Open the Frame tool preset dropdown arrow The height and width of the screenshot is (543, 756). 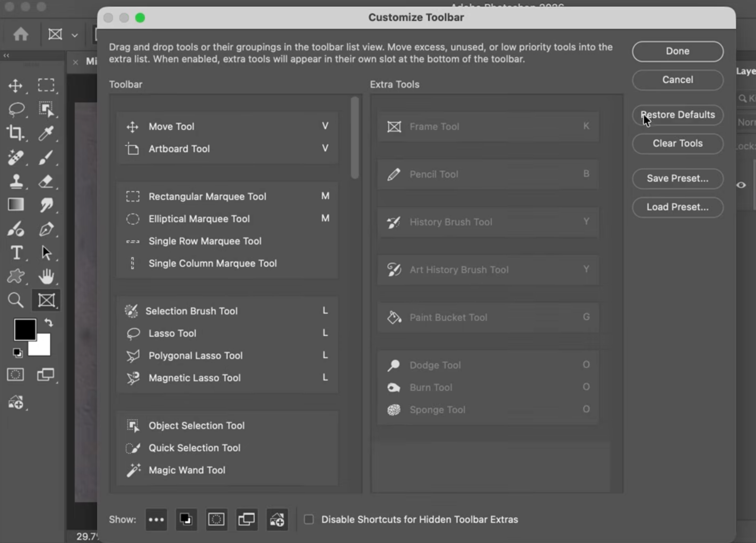[75, 35]
